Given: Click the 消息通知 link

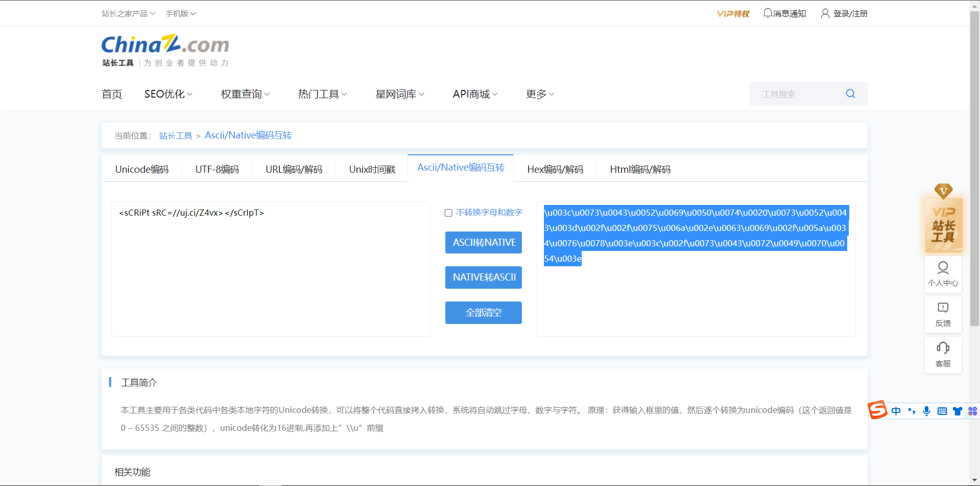Looking at the screenshot, I should 790,13.
